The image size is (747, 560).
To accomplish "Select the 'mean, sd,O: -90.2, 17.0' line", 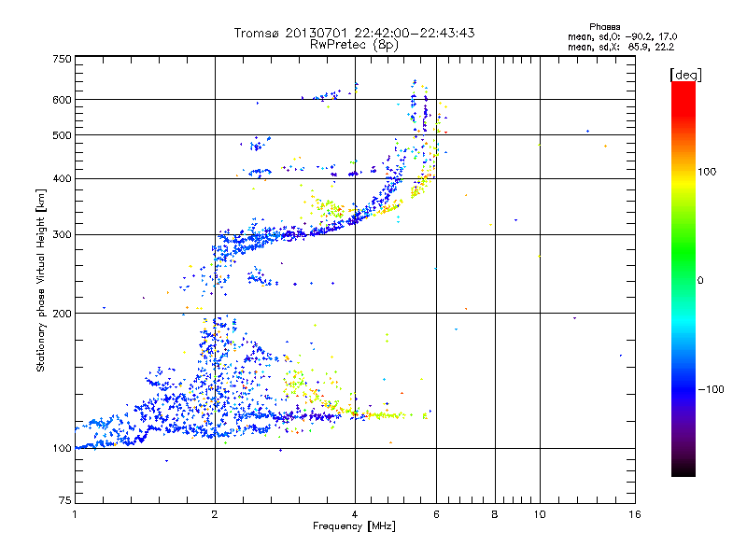I will 622,36.
